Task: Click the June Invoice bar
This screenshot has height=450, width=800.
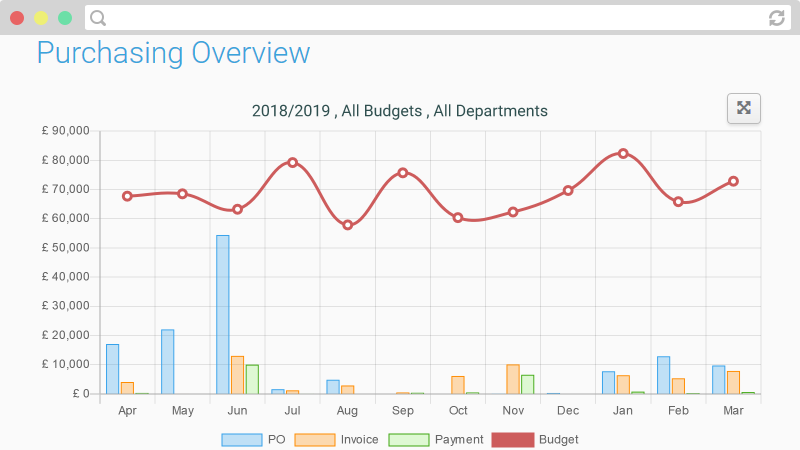Action: (x=237, y=375)
